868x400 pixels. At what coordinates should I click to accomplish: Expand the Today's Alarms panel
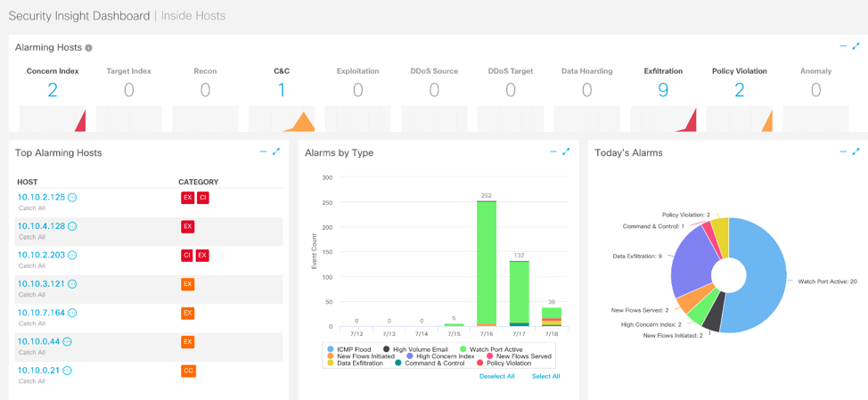pos(856,151)
